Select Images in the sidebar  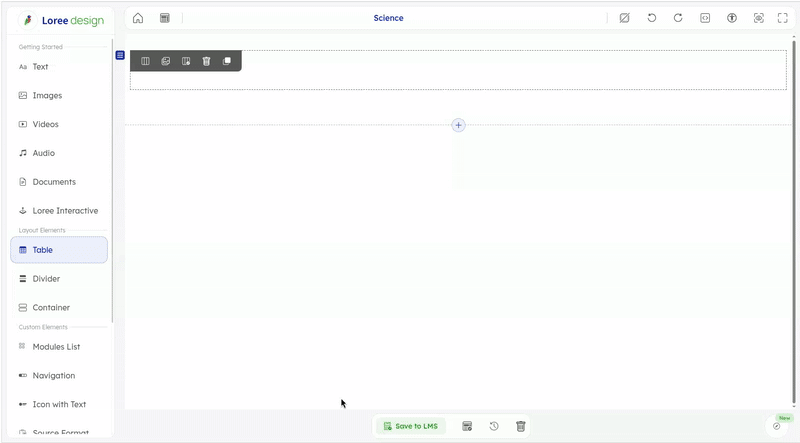coord(47,96)
